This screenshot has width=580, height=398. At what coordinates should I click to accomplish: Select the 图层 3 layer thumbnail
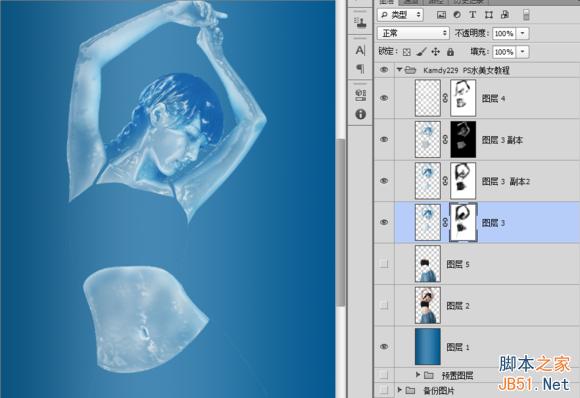click(x=428, y=222)
